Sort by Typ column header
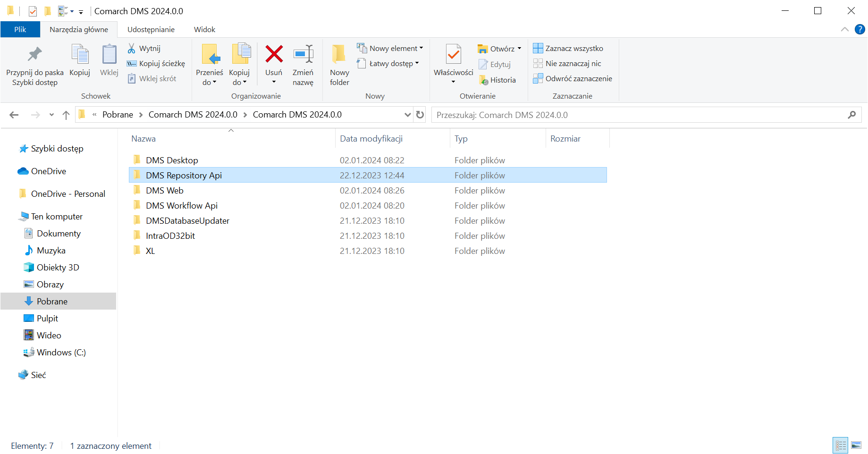The image size is (868, 454). [461, 139]
